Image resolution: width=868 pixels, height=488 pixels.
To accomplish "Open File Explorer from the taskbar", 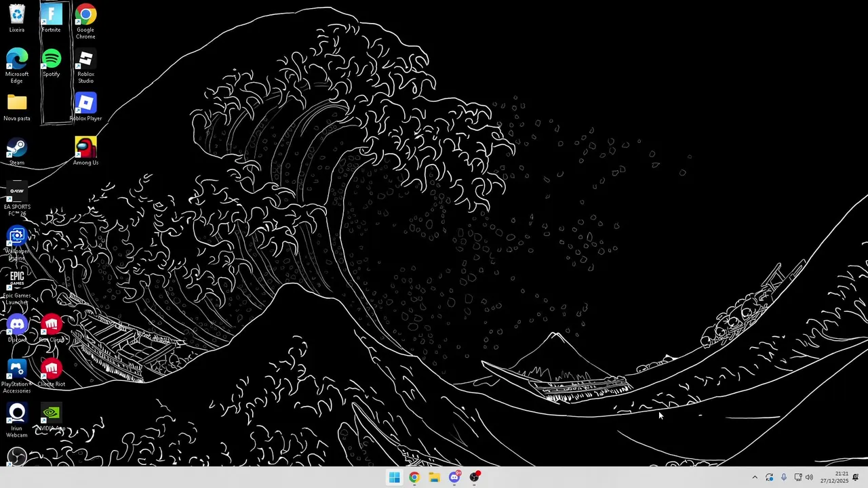I will (x=434, y=477).
